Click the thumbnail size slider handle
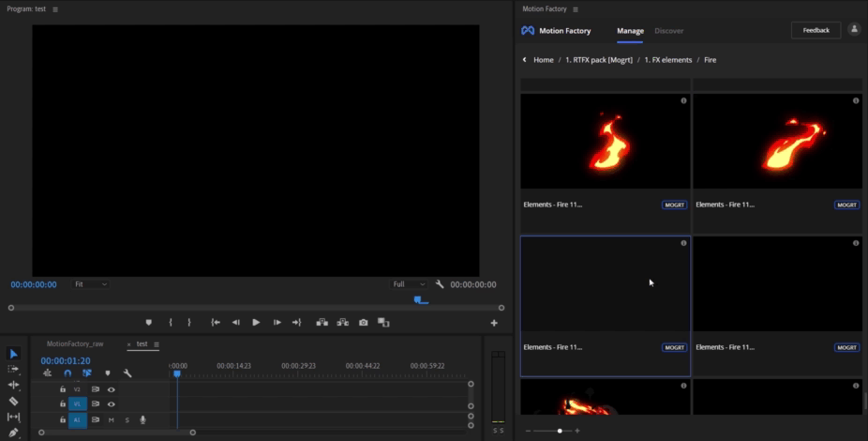868x441 pixels. (x=560, y=431)
